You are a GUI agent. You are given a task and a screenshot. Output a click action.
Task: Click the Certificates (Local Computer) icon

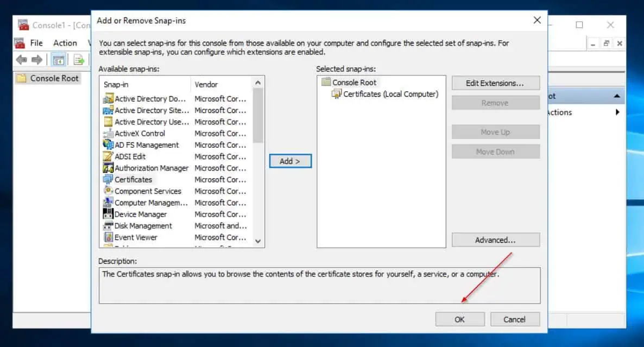click(336, 94)
